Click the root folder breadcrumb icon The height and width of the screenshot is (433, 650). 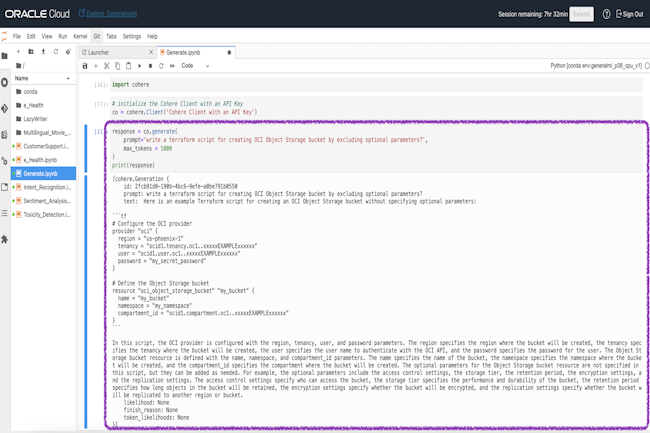click(20, 65)
